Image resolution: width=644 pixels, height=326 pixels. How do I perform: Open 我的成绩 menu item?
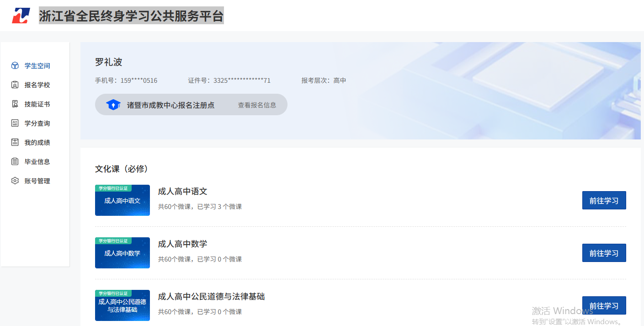click(x=37, y=143)
